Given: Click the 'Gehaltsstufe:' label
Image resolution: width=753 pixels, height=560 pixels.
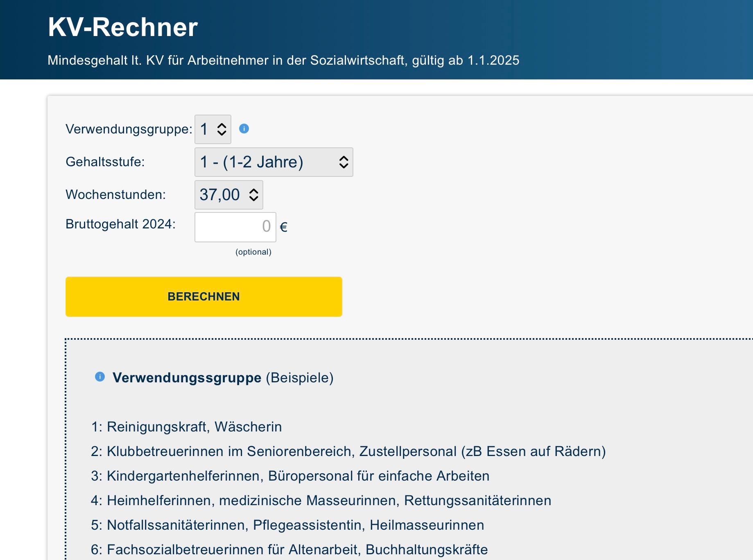Looking at the screenshot, I should (x=105, y=162).
